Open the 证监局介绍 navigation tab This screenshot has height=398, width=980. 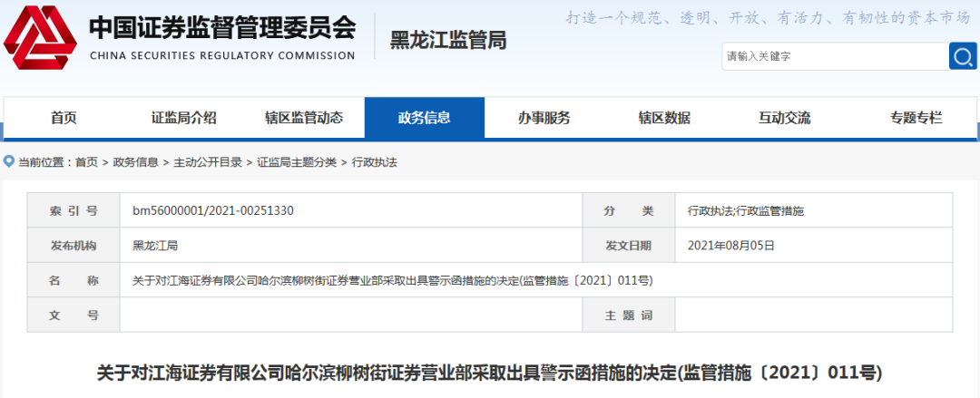[183, 118]
